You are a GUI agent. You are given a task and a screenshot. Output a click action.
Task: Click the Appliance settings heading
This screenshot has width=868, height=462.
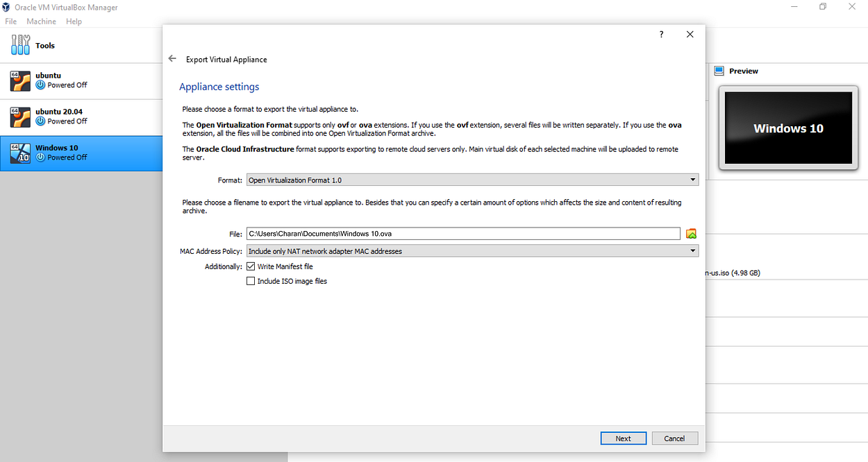pyautogui.click(x=219, y=87)
